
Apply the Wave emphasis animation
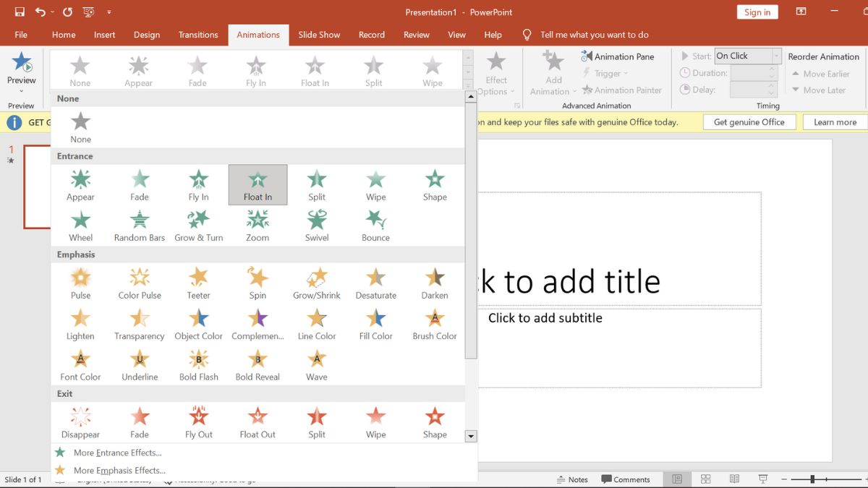pyautogui.click(x=317, y=364)
